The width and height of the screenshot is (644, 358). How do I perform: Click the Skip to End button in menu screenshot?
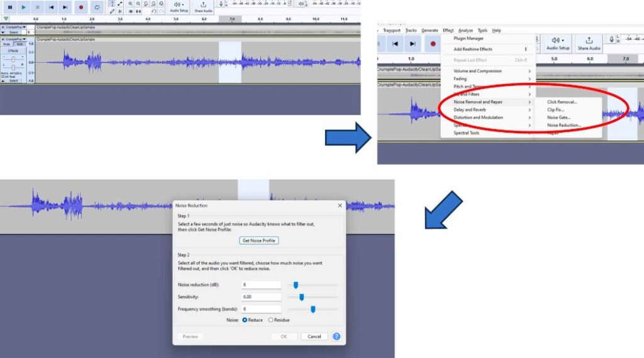(x=412, y=43)
